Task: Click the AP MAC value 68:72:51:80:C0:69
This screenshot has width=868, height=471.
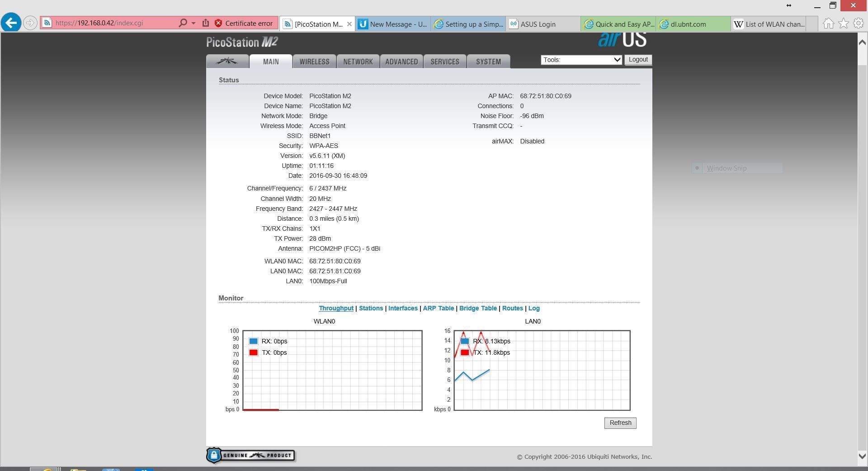Action: click(546, 96)
